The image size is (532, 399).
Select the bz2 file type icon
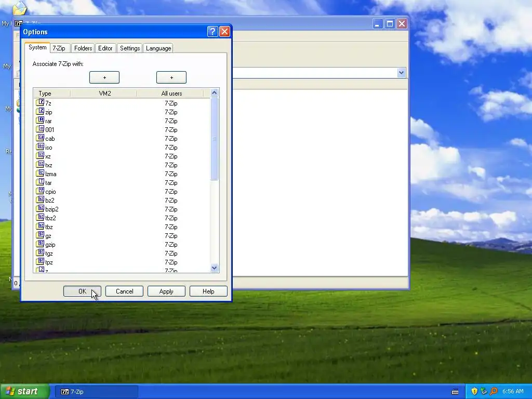tap(40, 199)
